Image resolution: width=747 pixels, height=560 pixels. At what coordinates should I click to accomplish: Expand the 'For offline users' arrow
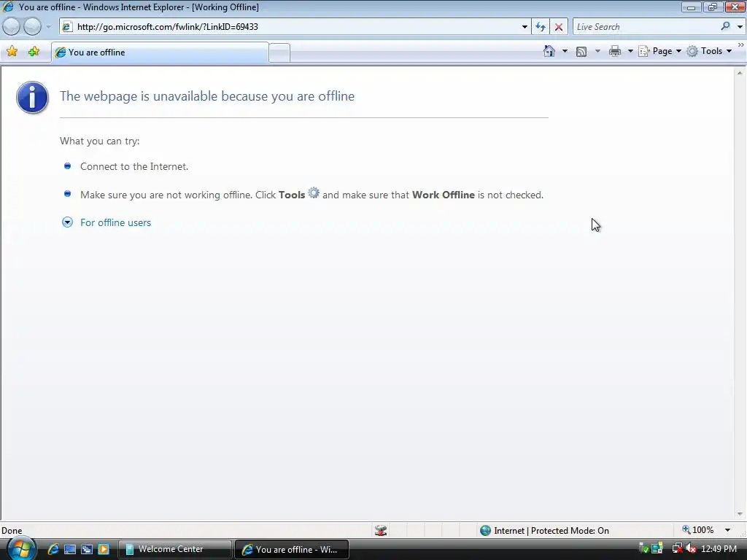tap(67, 222)
